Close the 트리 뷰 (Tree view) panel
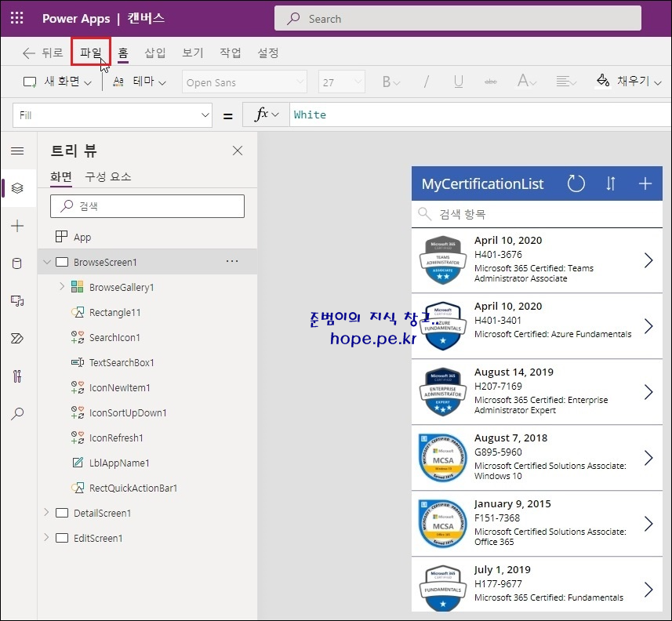672x621 pixels. (238, 151)
